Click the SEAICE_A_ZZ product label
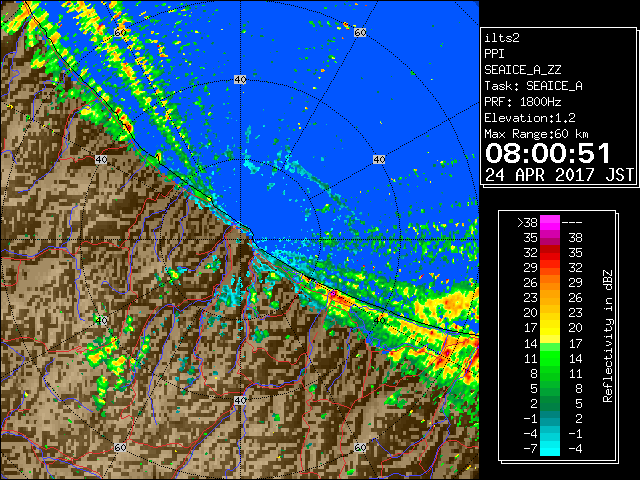The image size is (640, 480). pos(523,70)
